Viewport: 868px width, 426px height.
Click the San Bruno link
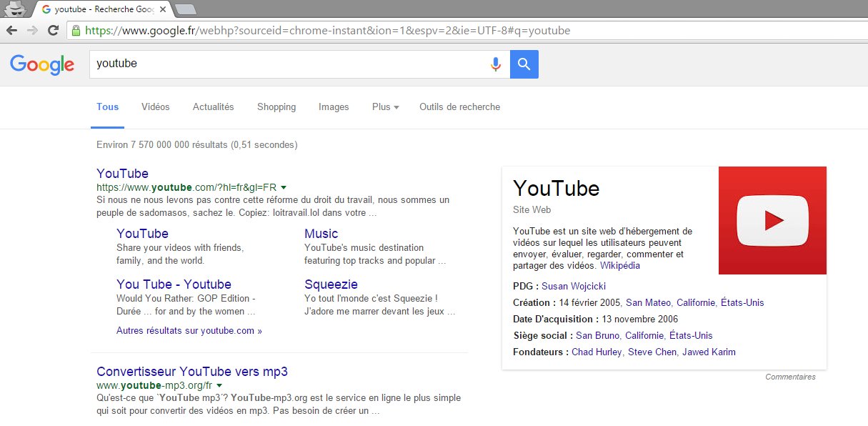pyautogui.click(x=597, y=335)
